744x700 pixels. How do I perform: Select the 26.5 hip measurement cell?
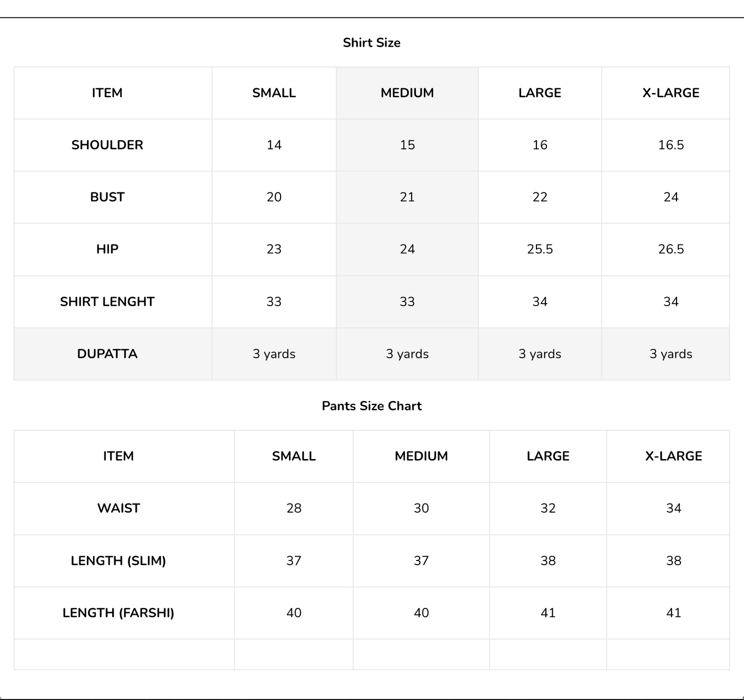(x=670, y=250)
